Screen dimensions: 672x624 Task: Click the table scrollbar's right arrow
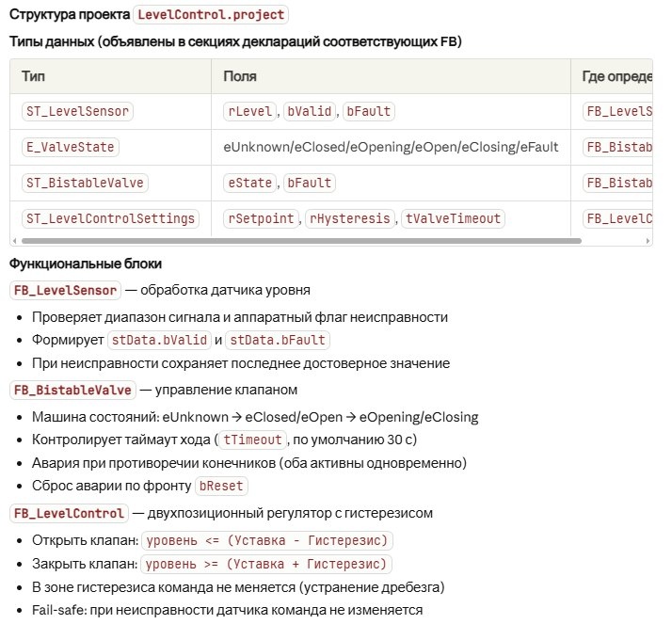[648, 241]
